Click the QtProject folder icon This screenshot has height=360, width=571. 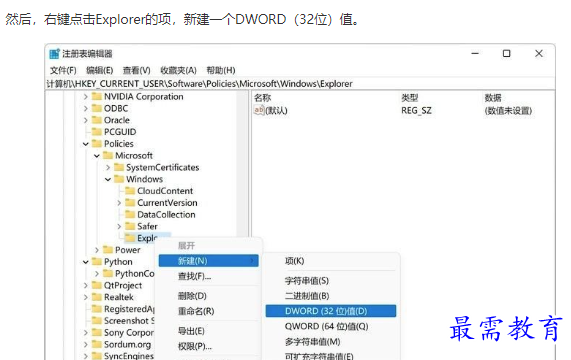[97, 285]
